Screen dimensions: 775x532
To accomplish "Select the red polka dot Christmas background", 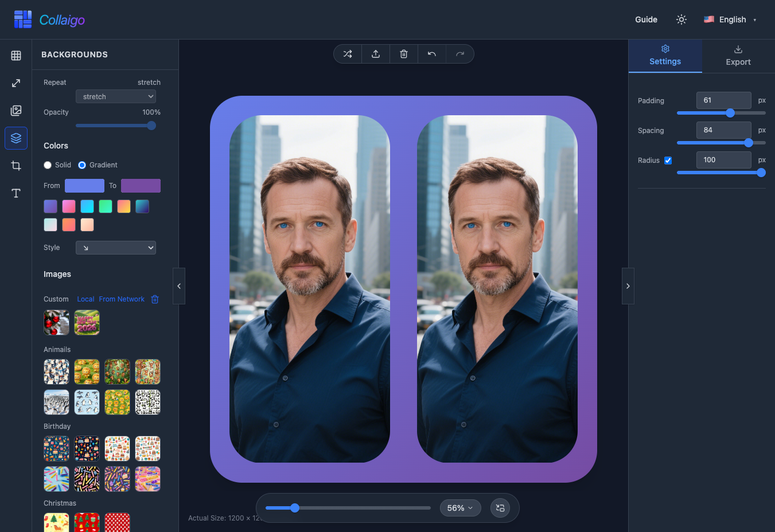I will pyautogui.click(x=117, y=522).
